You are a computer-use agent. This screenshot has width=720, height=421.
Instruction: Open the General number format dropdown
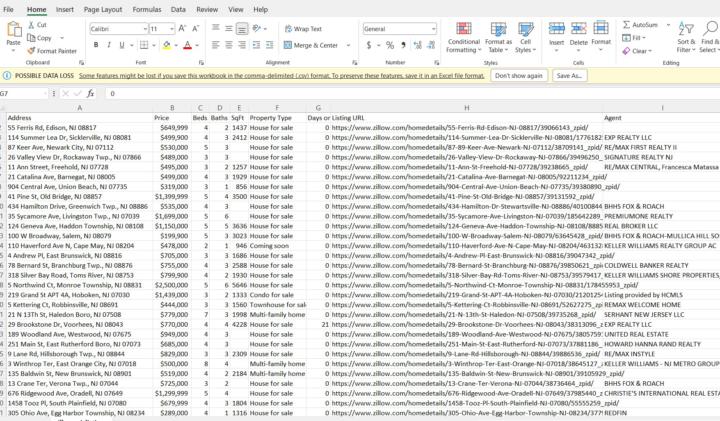(x=433, y=29)
